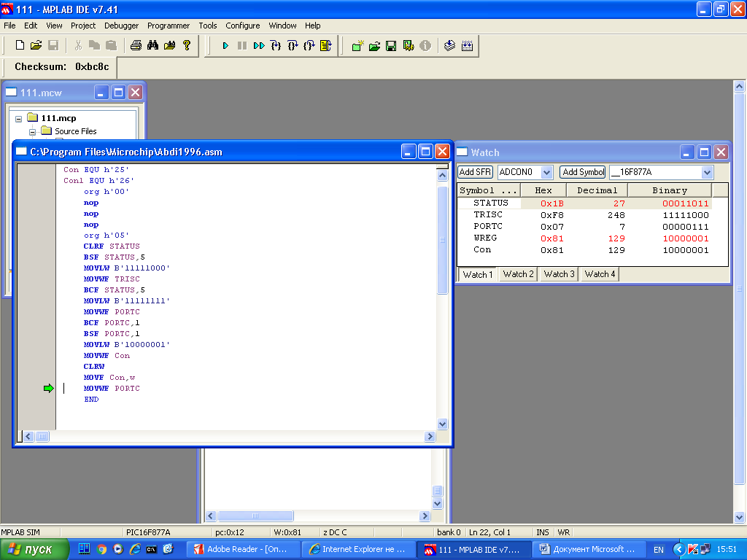Click scroll-right arrow of asm editor
Image resolution: width=747 pixels, height=560 pixels.
(430, 436)
